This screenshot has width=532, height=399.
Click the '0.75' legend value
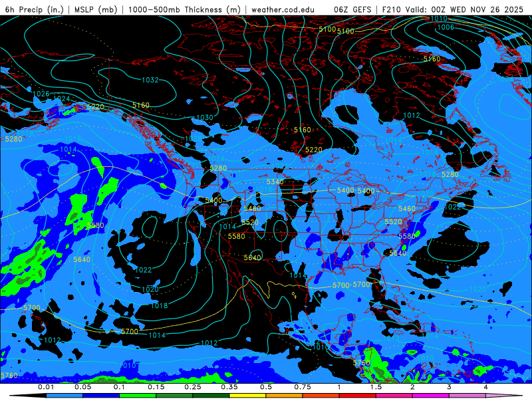point(303,387)
